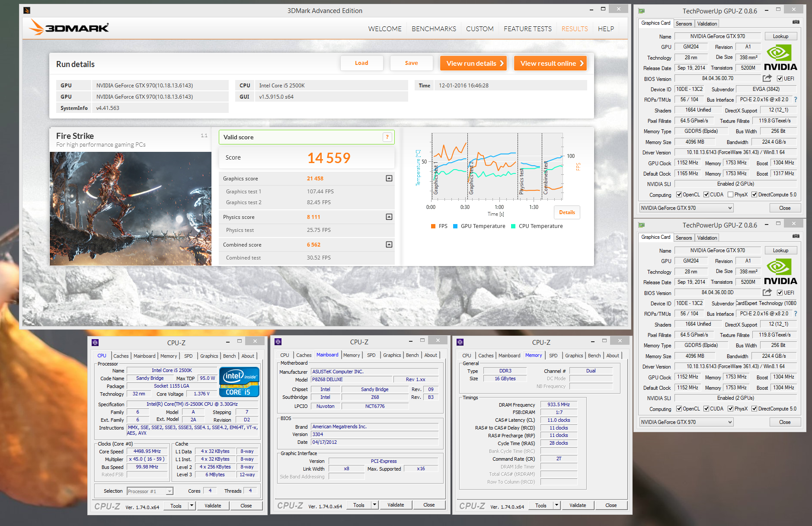Image resolution: width=812 pixels, height=526 pixels.
Task: Open the GPU selection dropdown in upper GPU-Z
Action: 687,208
